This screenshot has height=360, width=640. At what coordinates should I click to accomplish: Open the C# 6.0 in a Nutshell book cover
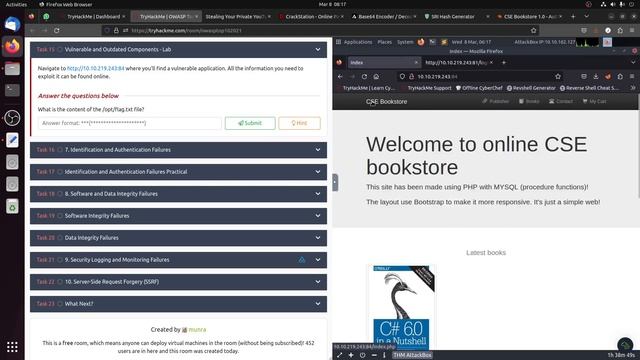click(401, 308)
